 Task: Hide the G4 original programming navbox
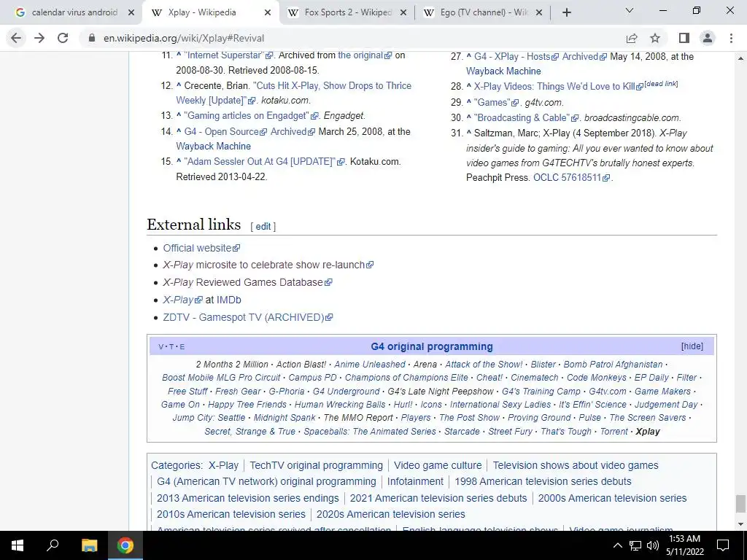click(x=692, y=346)
